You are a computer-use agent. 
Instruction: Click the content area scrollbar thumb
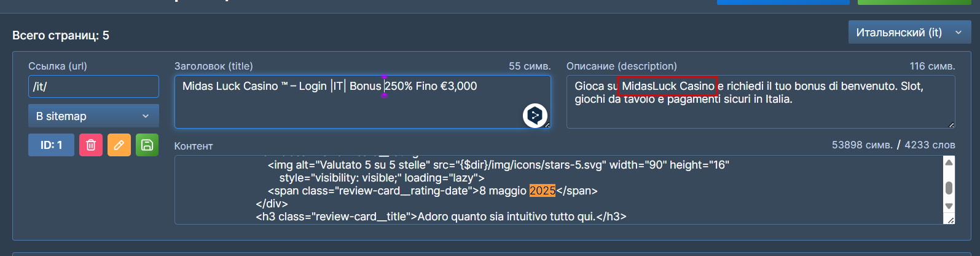(949, 188)
